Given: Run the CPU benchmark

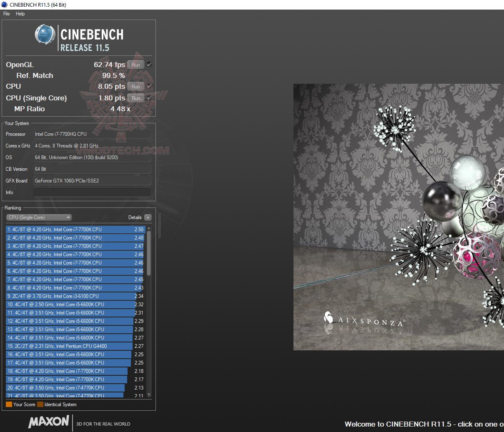Looking at the screenshot, I should click(136, 87).
